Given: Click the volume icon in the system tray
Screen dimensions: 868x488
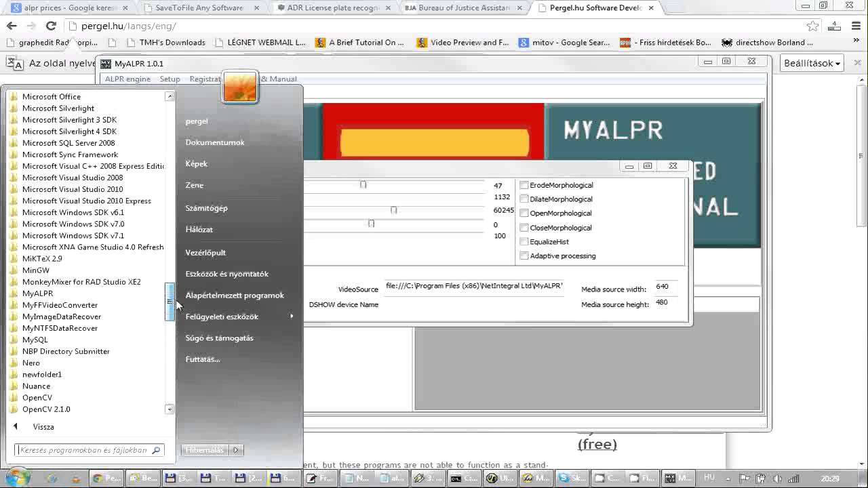Looking at the screenshot, I should point(777,479).
